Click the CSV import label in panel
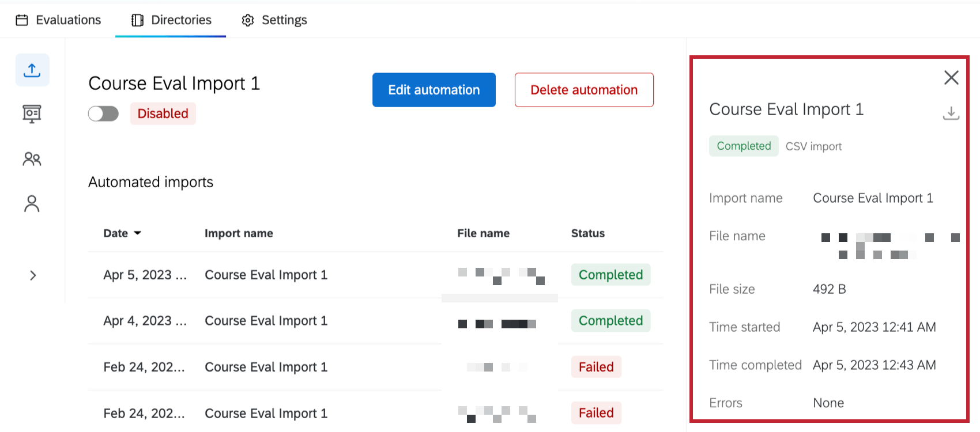980x432 pixels. pos(813,146)
